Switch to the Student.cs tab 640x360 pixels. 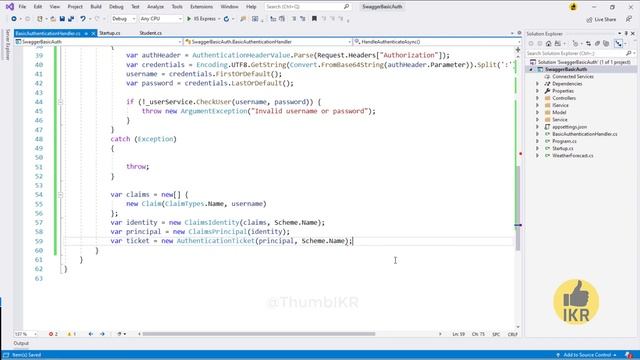(x=150, y=33)
